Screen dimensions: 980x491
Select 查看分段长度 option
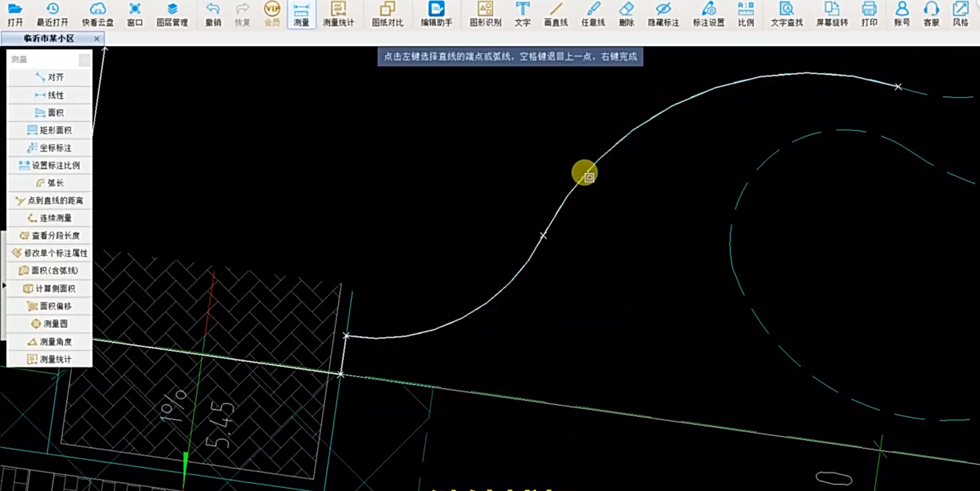(x=49, y=235)
